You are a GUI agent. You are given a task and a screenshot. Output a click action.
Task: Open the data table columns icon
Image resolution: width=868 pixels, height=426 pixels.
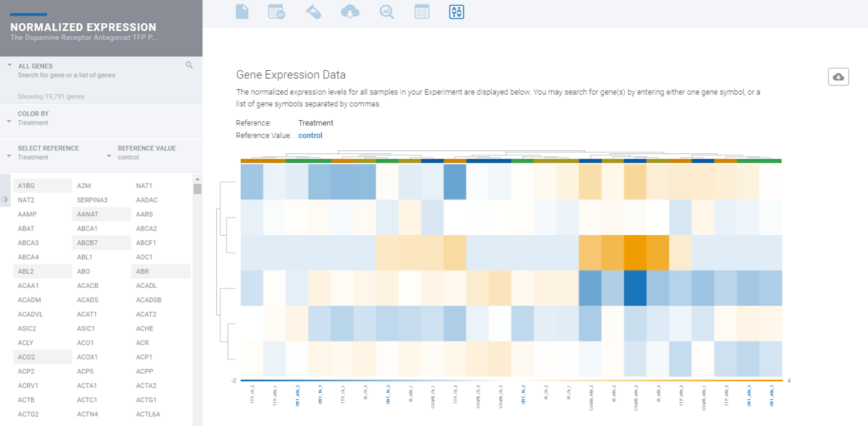(x=422, y=12)
